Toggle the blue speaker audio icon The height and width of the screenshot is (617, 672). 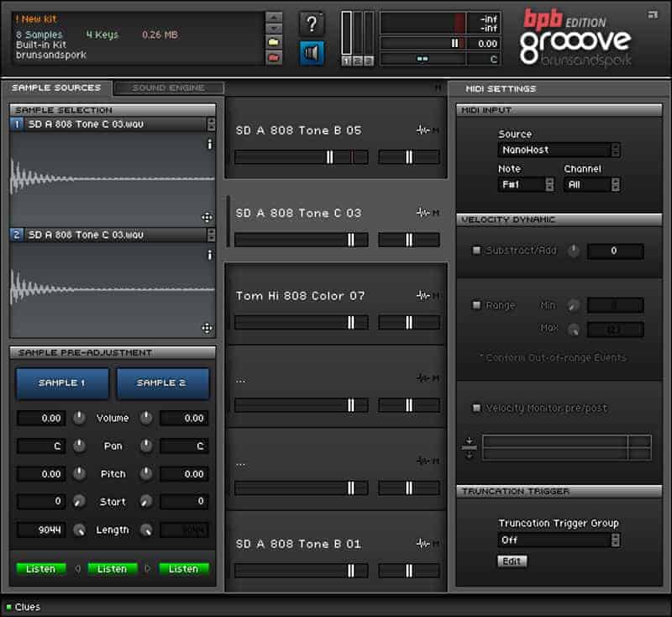pyautogui.click(x=312, y=53)
